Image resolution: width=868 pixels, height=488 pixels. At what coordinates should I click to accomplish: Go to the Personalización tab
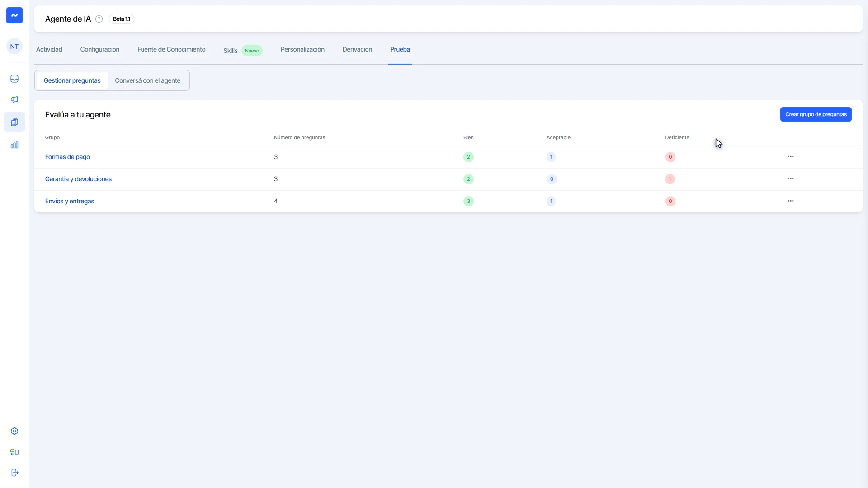coord(302,50)
